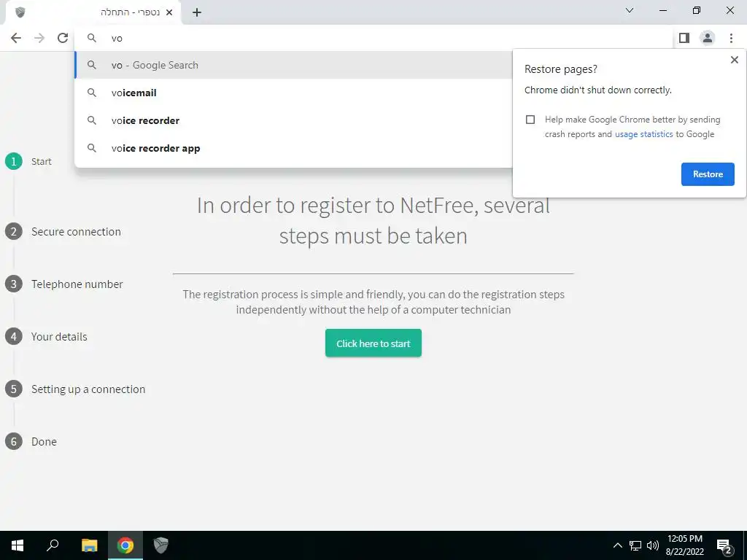Open the Chrome three-dot menu
Screen dimensions: 747x560
(731, 38)
